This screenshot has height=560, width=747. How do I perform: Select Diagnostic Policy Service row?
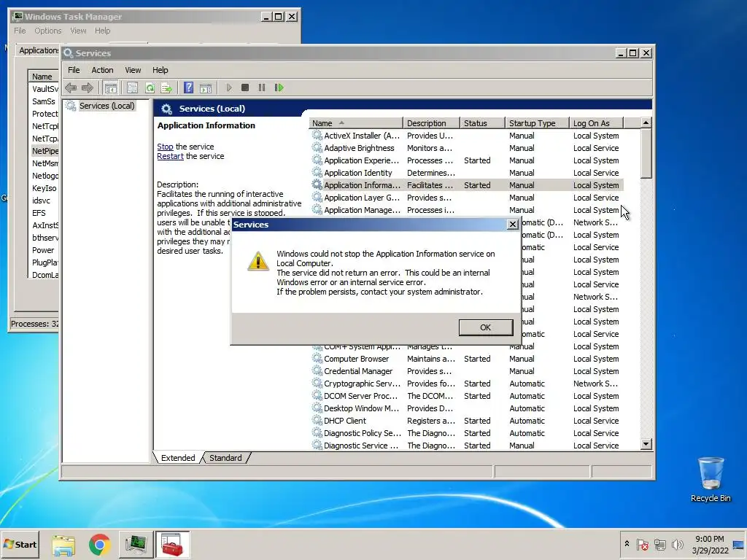467,433
